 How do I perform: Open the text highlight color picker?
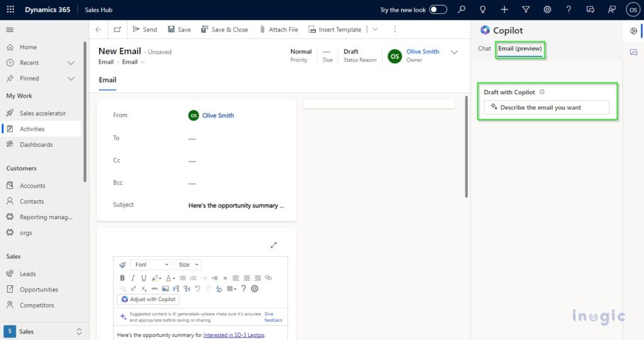pos(156,278)
